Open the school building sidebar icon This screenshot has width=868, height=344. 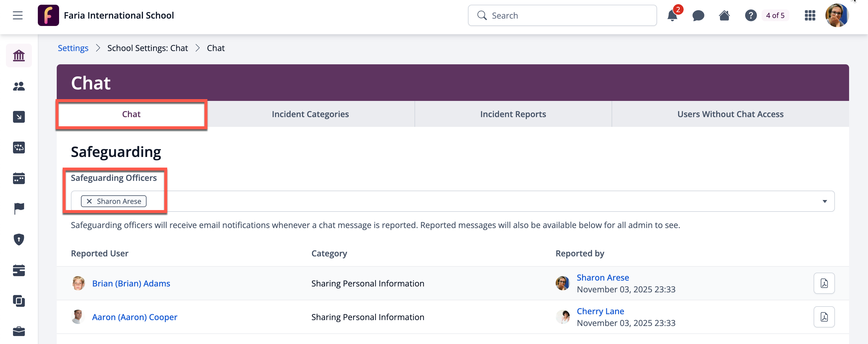(x=19, y=55)
